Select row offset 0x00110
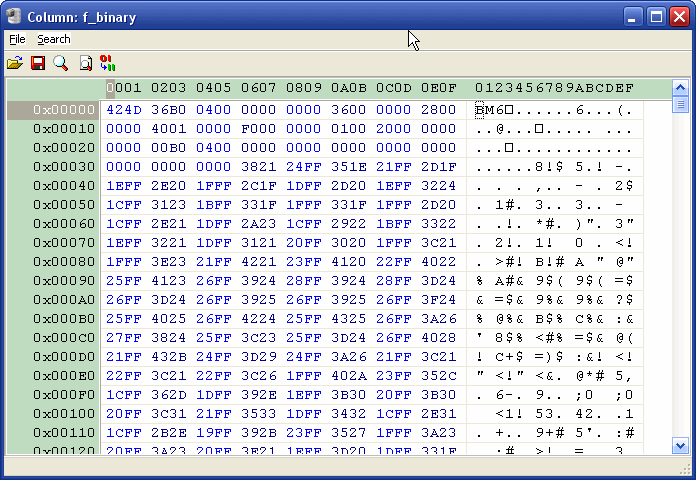 tap(64, 433)
